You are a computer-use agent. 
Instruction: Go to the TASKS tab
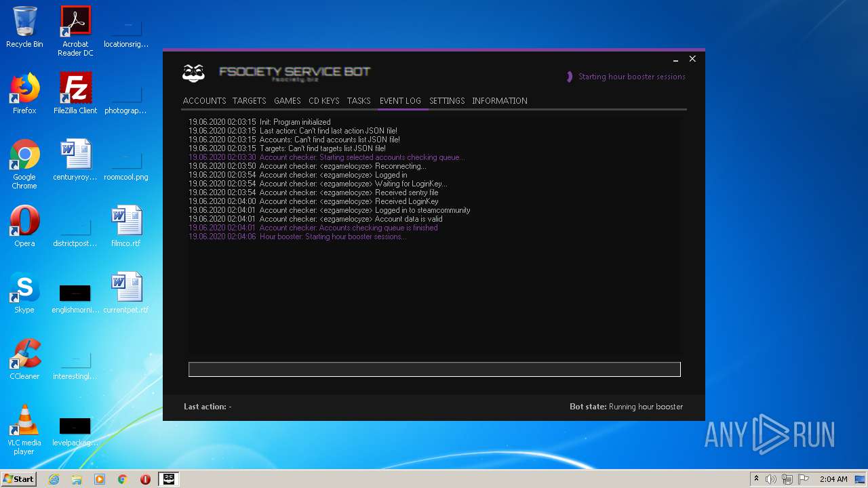tap(359, 100)
